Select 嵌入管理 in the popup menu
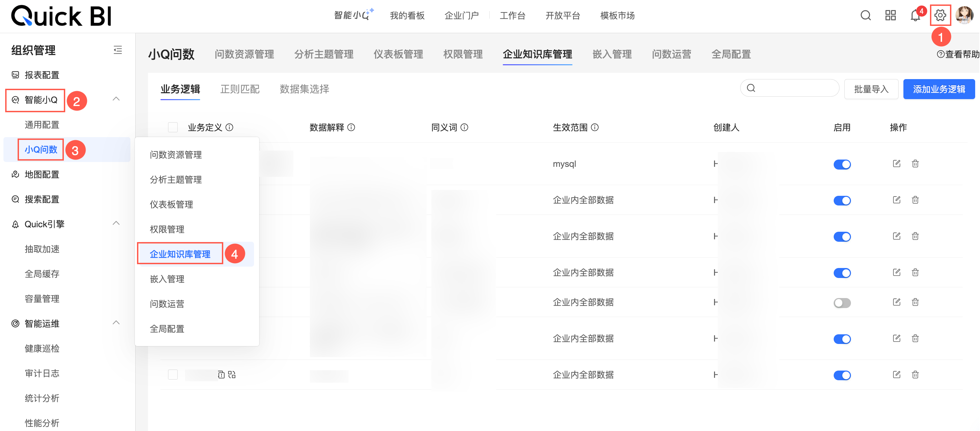This screenshot has height=431, width=980. coord(167,279)
